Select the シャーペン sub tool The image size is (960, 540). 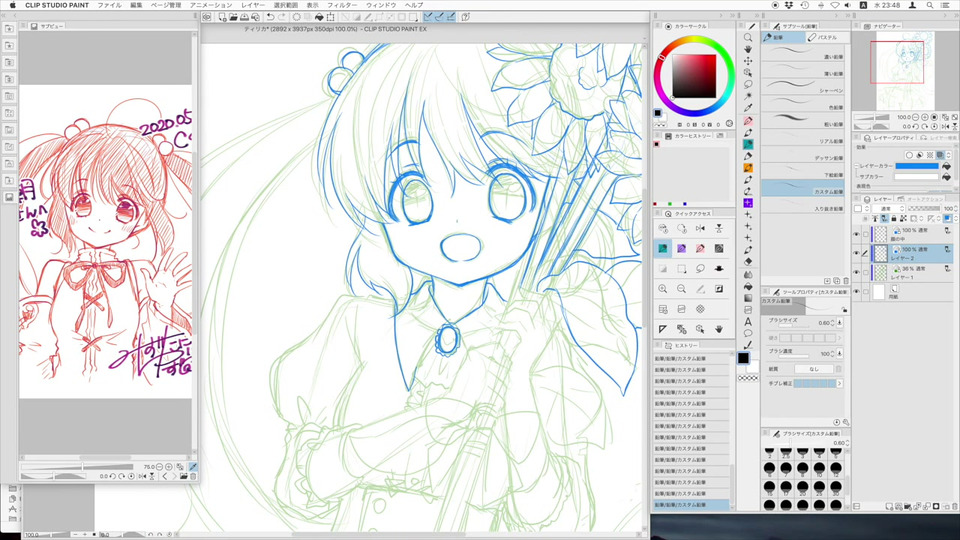point(803,86)
